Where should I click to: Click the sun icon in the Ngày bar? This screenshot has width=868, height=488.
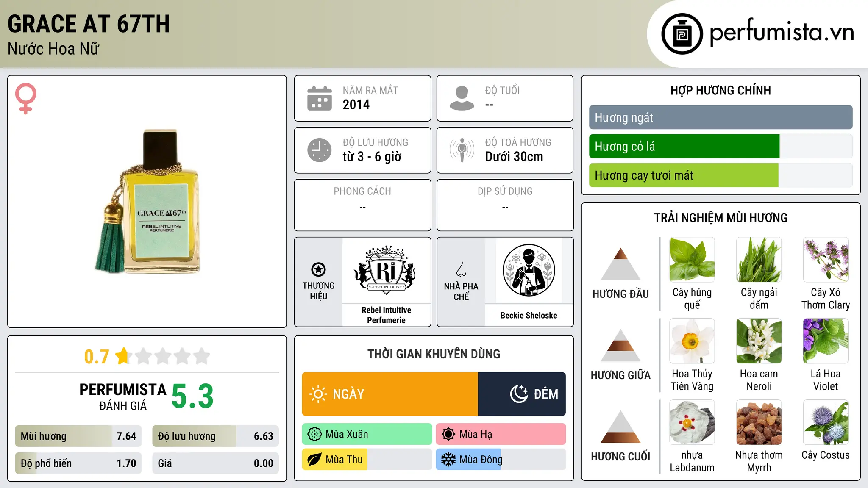click(x=318, y=394)
